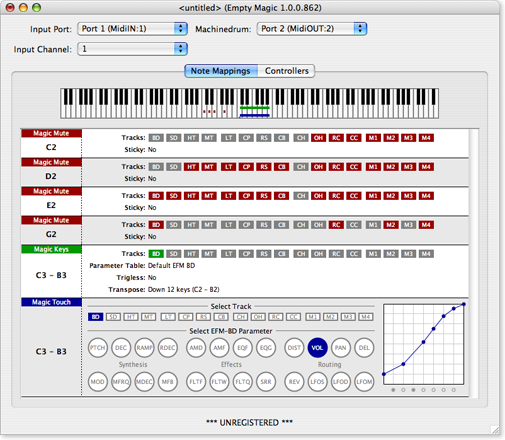505x440 pixels.
Task: Select the AMF effects parameter
Action: click(x=219, y=348)
